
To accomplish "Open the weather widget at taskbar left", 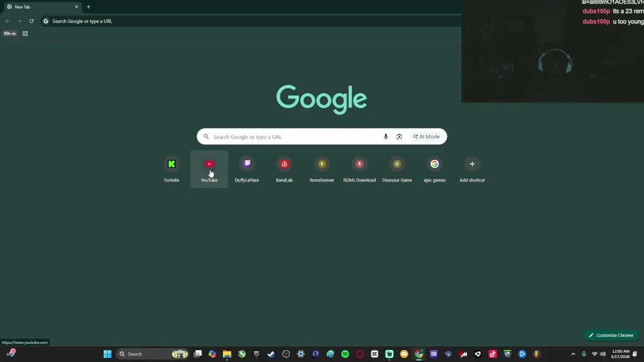I will (x=11, y=353).
